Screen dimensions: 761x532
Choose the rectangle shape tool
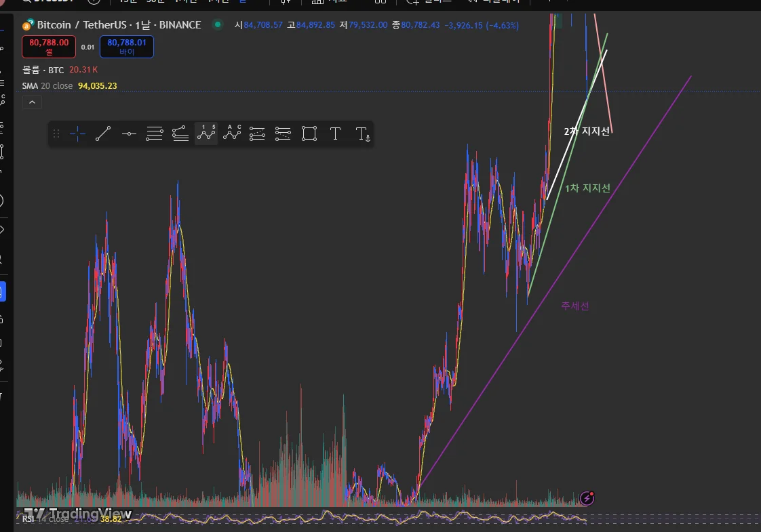click(x=309, y=134)
